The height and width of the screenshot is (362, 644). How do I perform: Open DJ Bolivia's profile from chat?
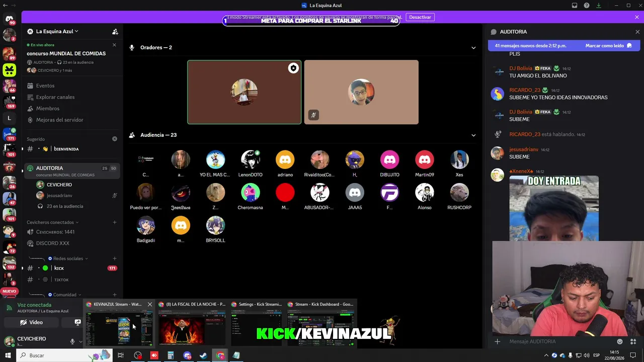click(x=520, y=68)
